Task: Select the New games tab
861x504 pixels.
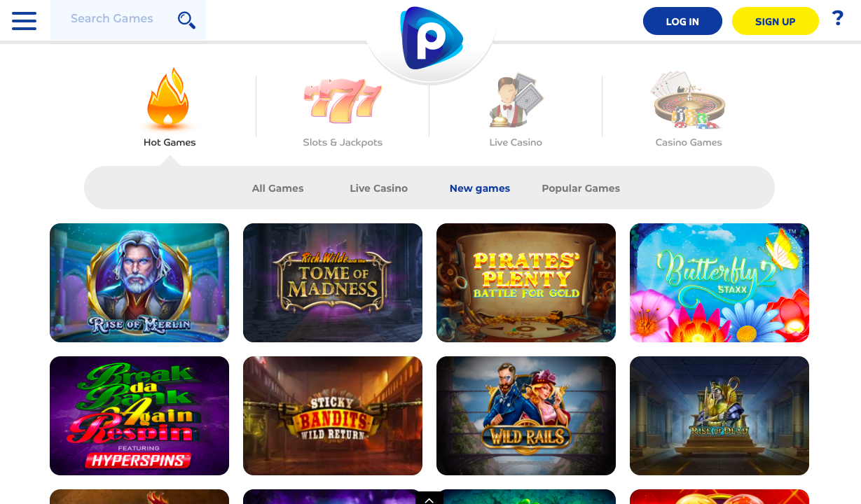Action: (480, 188)
